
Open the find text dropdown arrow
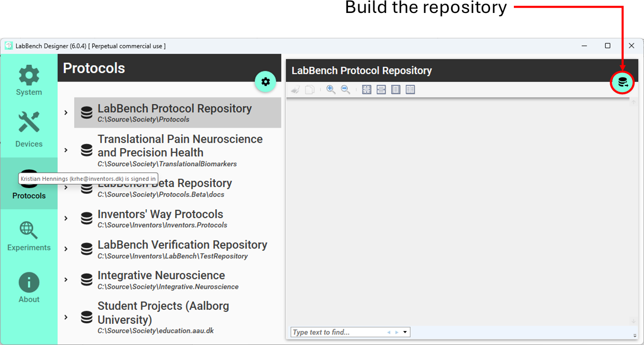[x=405, y=332]
